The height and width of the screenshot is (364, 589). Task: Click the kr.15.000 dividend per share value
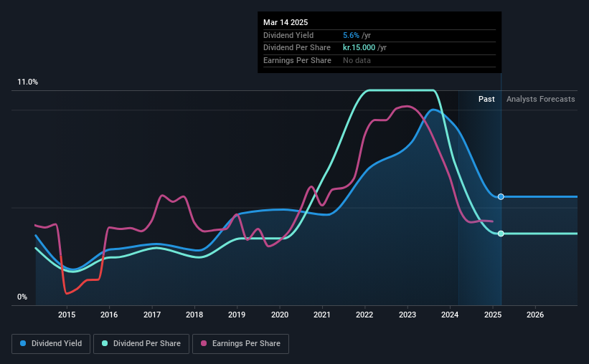coord(359,48)
